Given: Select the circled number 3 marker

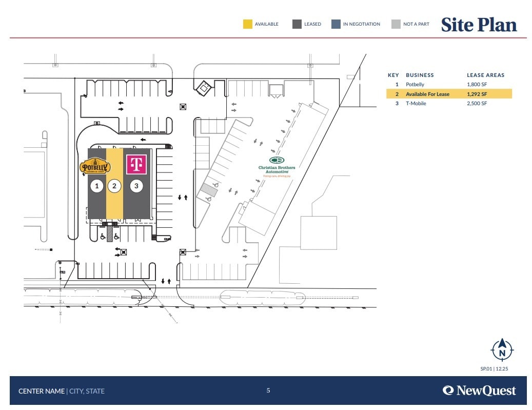Looking at the screenshot, I should coord(136,186).
